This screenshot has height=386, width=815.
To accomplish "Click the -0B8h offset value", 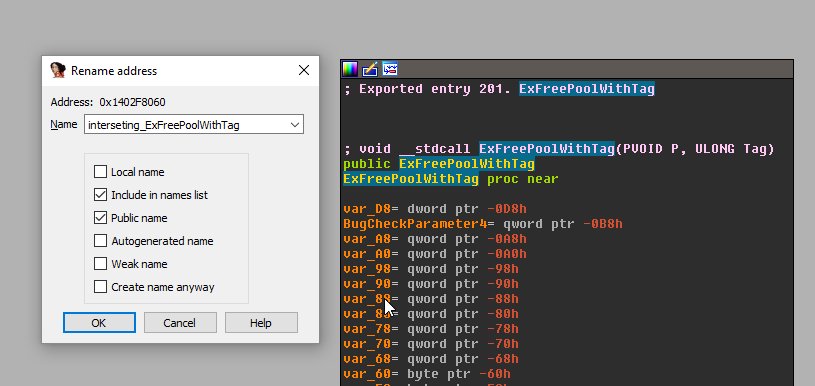I will tap(602, 224).
